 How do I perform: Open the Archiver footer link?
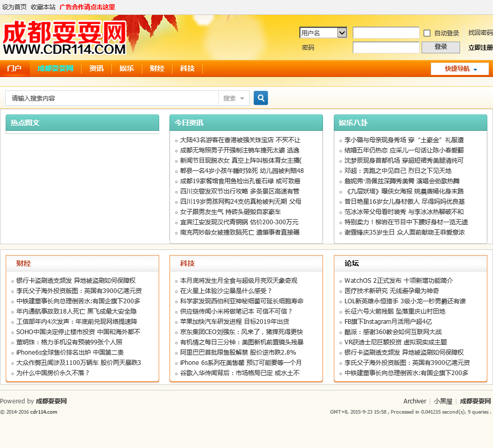tap(414, 401)
